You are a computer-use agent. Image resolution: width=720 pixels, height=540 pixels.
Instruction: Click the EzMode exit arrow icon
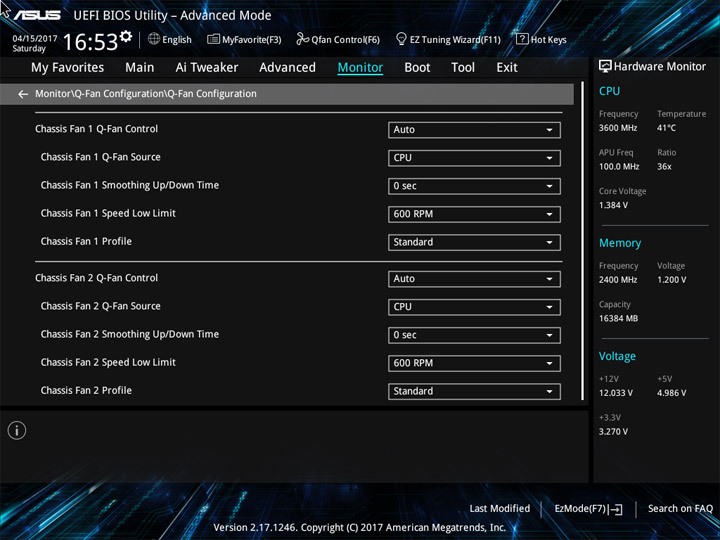click(616, 509)
